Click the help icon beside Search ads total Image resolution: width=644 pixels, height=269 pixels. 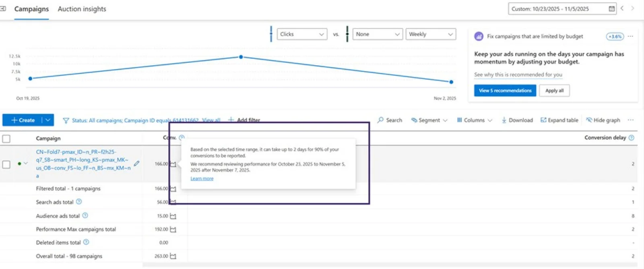(x=79, y=202)
